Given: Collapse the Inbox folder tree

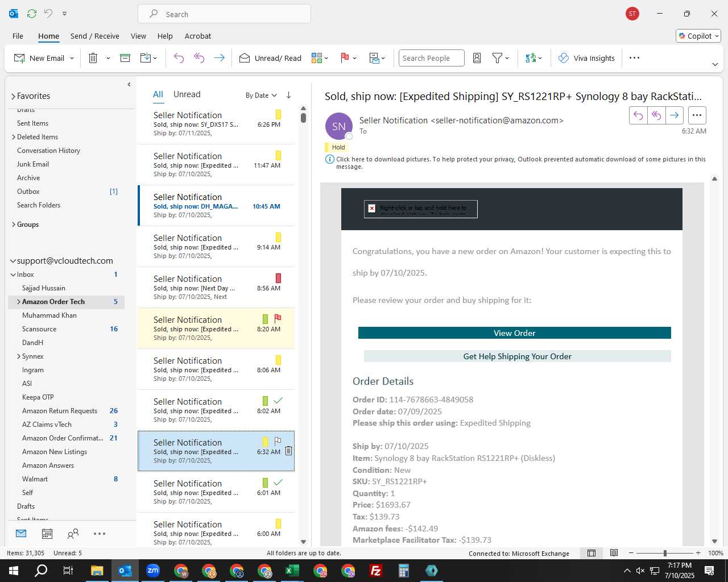Looking at the screenshot, I should coord(13,275).
